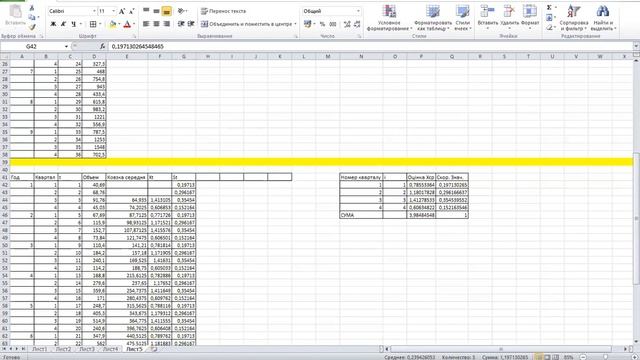Click the accounting number format icon

[307, 24]
